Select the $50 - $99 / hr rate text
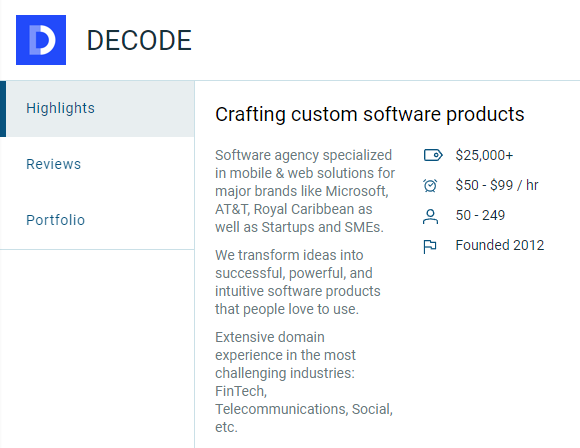Viewport: 580px width, 448px height. click(497, 185)
